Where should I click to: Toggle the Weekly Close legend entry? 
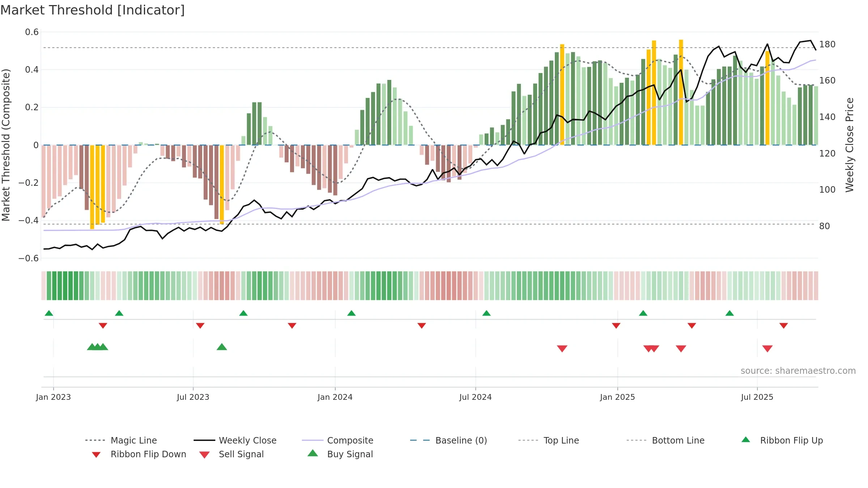235,440
